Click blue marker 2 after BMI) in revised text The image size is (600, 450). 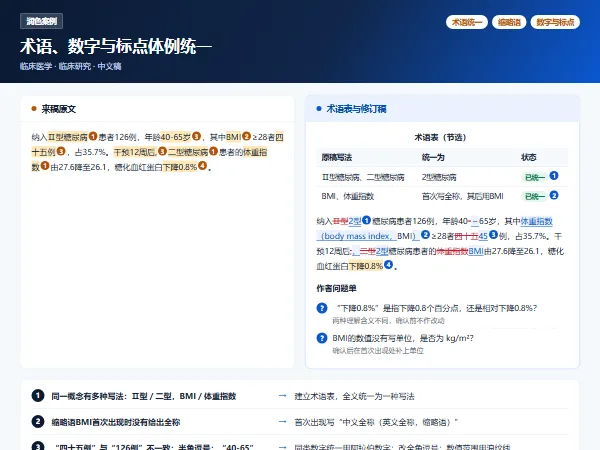click(x=425, y=235)
